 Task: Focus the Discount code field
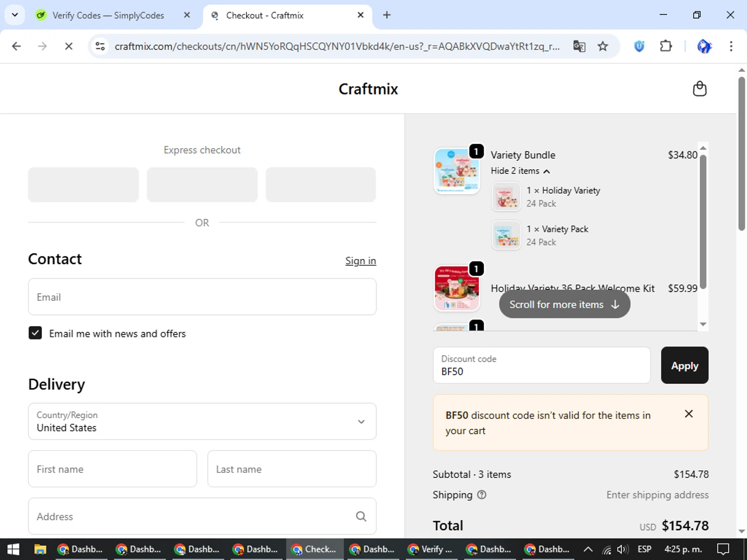pos(542,365)
